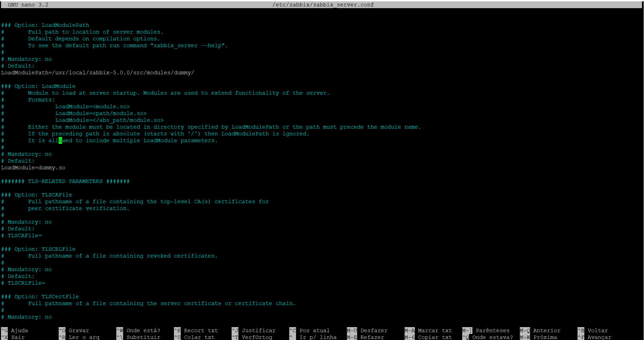Click 'Either the module must be located' line
The image size is (644, 340).
coord(225,127)
